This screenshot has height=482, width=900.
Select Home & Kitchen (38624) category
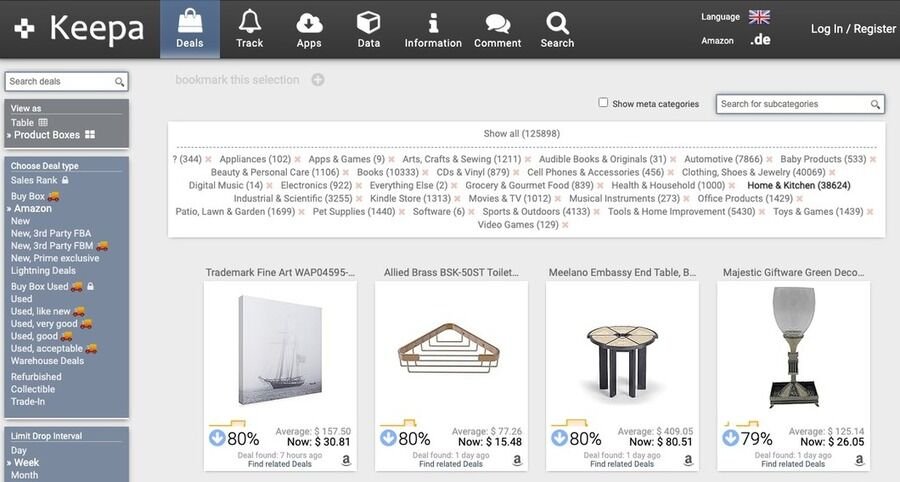pyautogui.click(x=798, y=185)
